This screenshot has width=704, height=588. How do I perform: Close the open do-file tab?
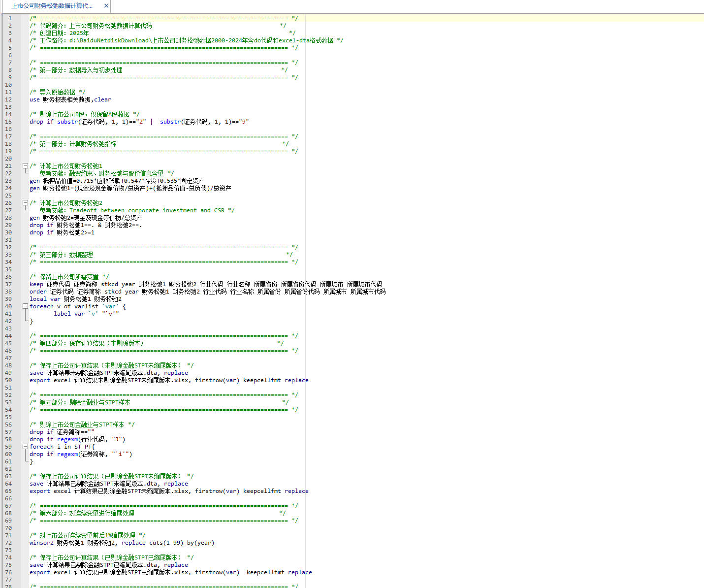pos(106,6)
